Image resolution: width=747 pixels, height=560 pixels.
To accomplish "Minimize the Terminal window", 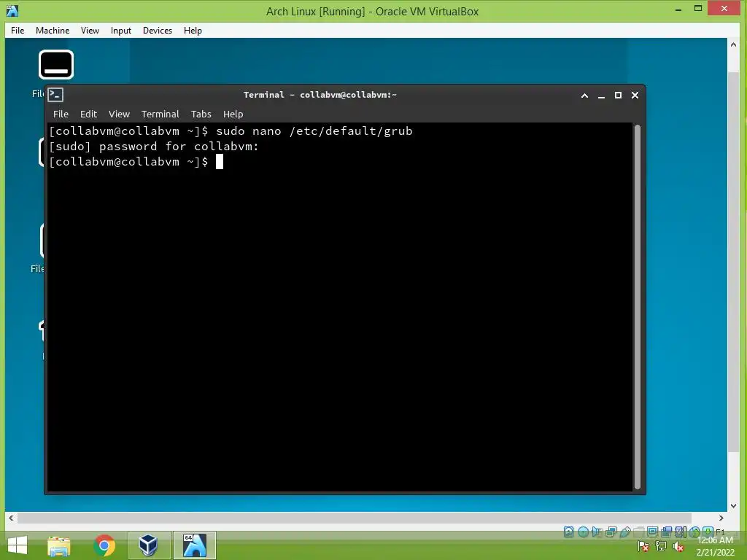I will click(601, 96).
